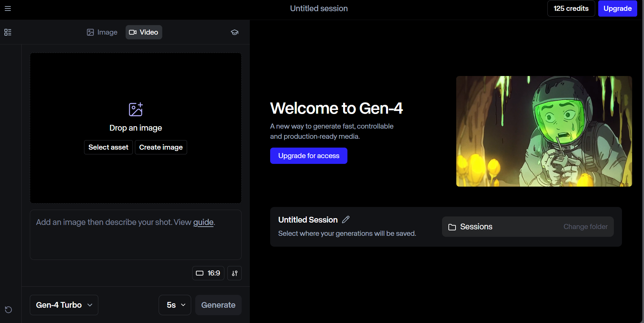View the 125 credits balance
The width and height of the screenshot is (644, 323).
[x=571, y=8]
